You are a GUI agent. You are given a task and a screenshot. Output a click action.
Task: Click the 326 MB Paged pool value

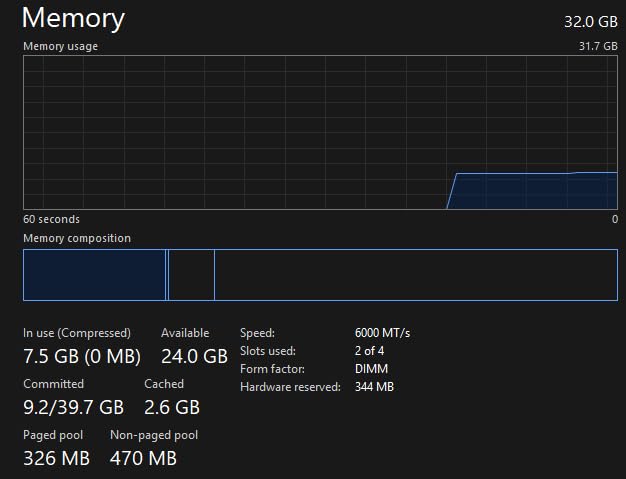click(x=56, y=459)
